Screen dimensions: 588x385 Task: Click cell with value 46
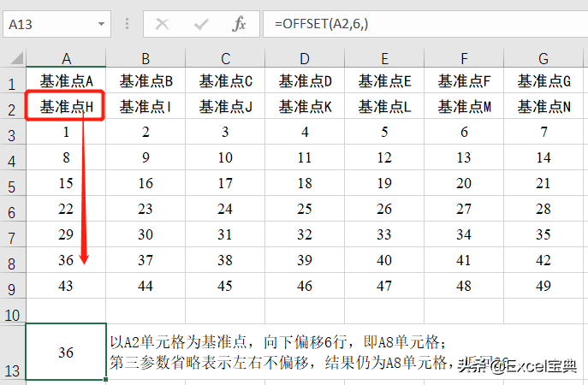point(305,286)
